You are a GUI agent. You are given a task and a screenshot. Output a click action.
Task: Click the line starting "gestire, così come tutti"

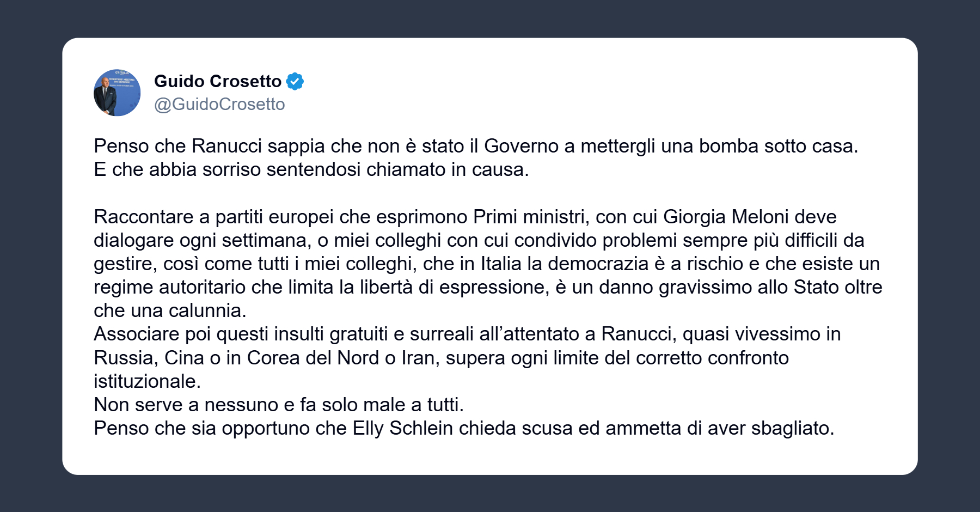(486, 264)
